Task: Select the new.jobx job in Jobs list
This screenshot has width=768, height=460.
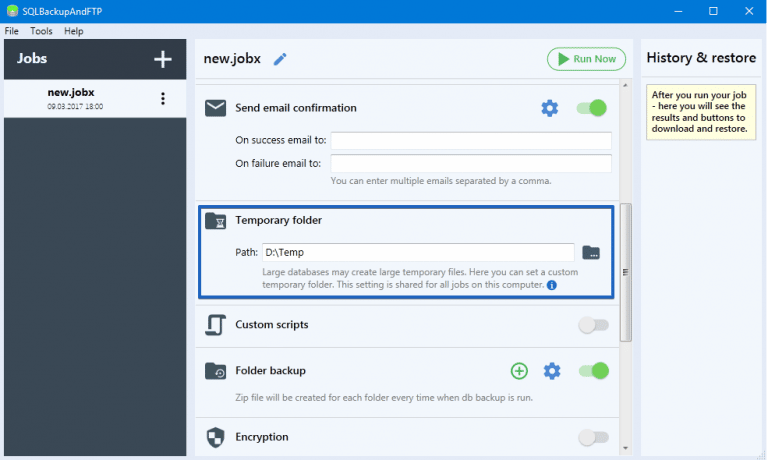Action: click(95, 98)
